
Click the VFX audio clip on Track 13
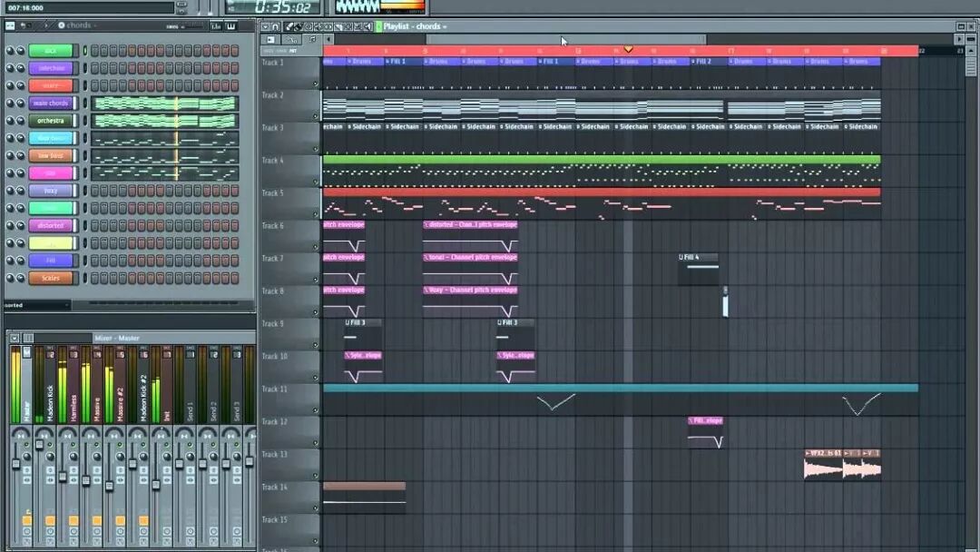[822, 466]
